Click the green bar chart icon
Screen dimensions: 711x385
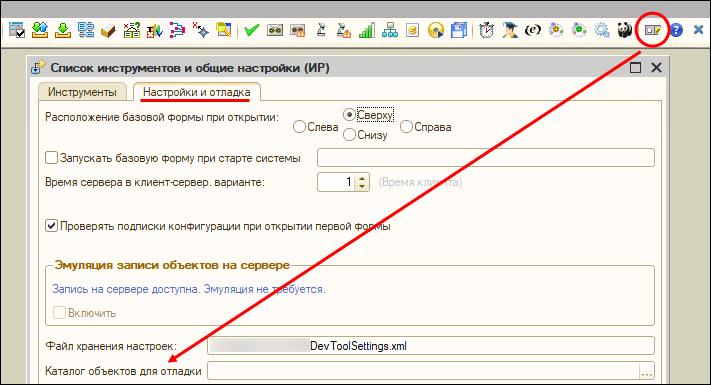pos(366,30)
